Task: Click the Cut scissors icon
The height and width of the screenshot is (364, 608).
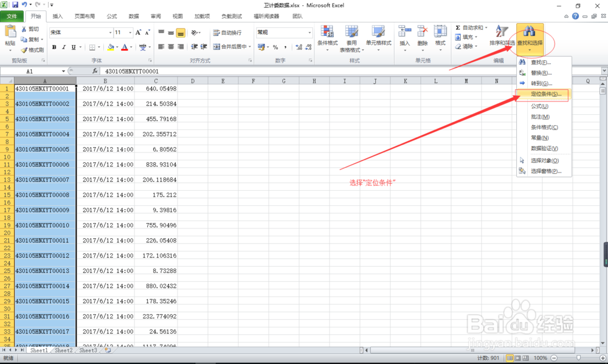Action: pyautogui.click(x=24, y=29)
